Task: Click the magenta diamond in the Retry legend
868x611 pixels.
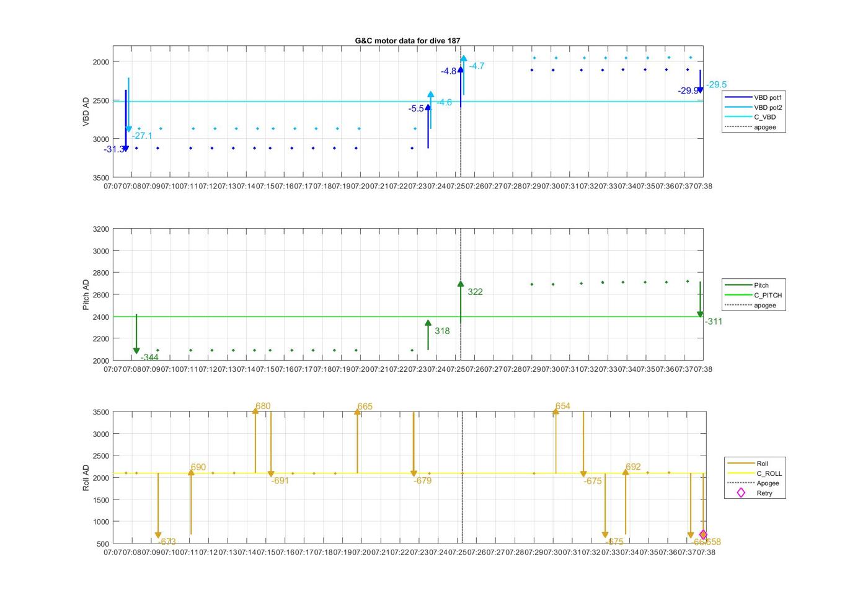Action: pyautogui.click(x=740, y=493)
